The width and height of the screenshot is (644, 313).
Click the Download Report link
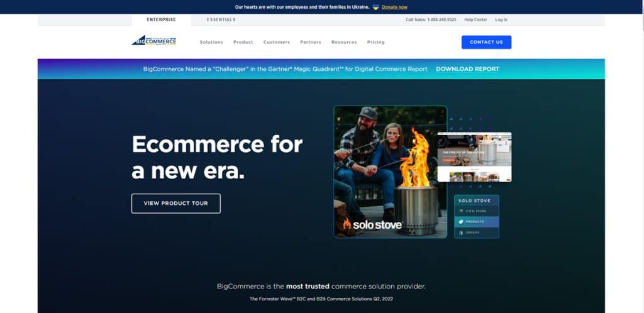click(467, 69)
